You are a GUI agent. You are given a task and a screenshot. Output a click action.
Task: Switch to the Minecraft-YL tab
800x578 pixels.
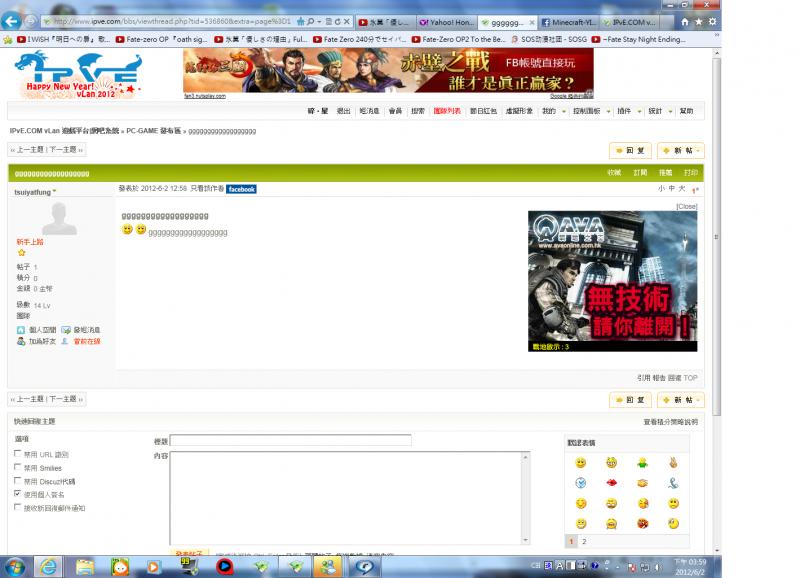[568, 22]
